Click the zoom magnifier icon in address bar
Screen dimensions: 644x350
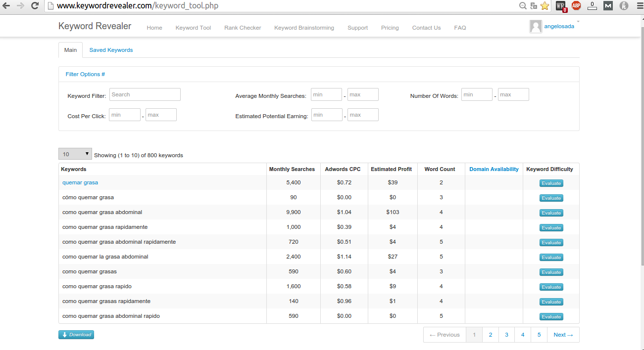pyautogui.click(x=523, y=6)
